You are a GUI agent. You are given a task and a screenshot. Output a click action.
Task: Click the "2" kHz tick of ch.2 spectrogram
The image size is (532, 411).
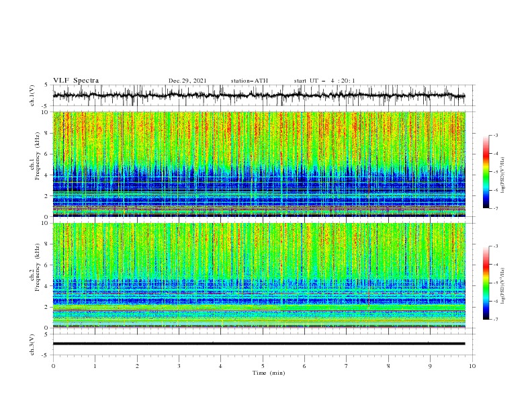(47, 307)
